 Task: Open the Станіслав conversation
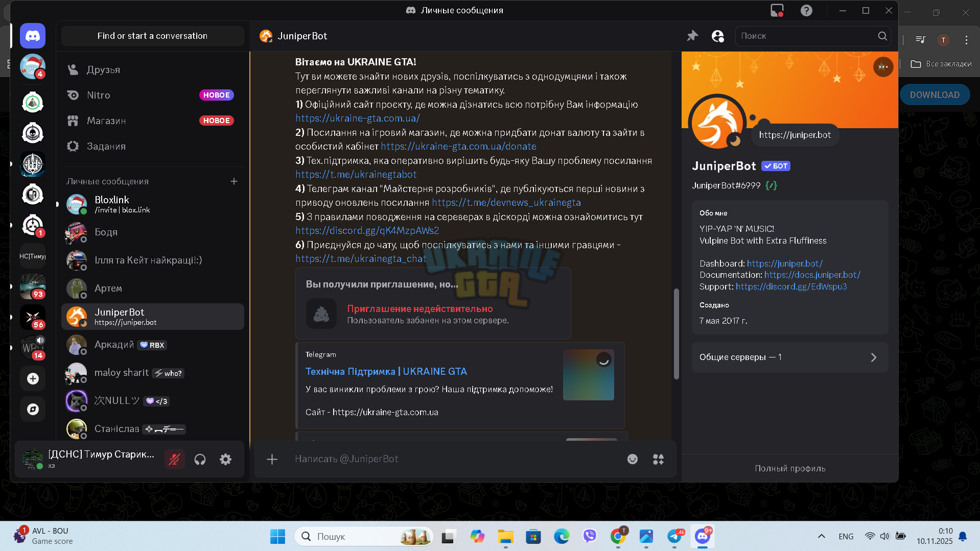(x=152, y=429)
